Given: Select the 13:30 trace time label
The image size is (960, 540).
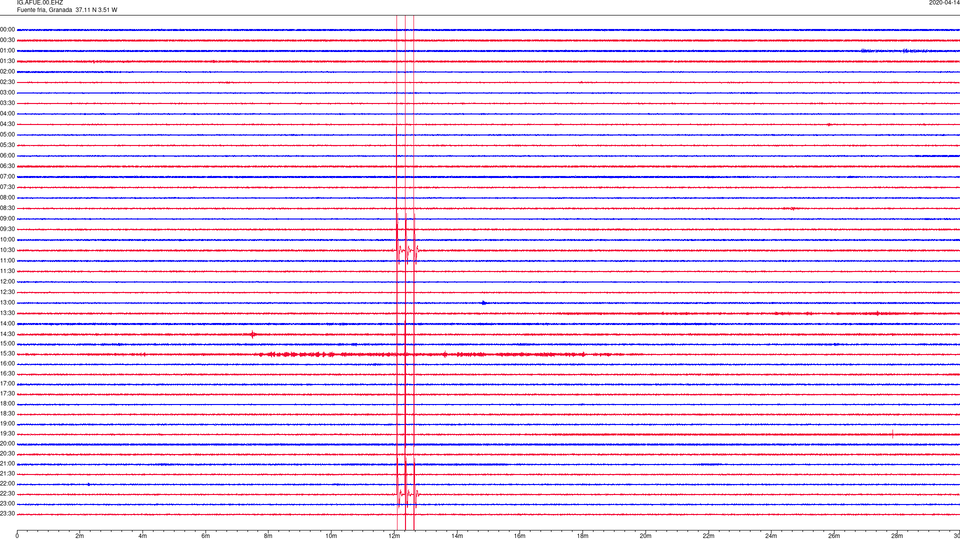Looking at the screenshot, I should pos(7,313).
